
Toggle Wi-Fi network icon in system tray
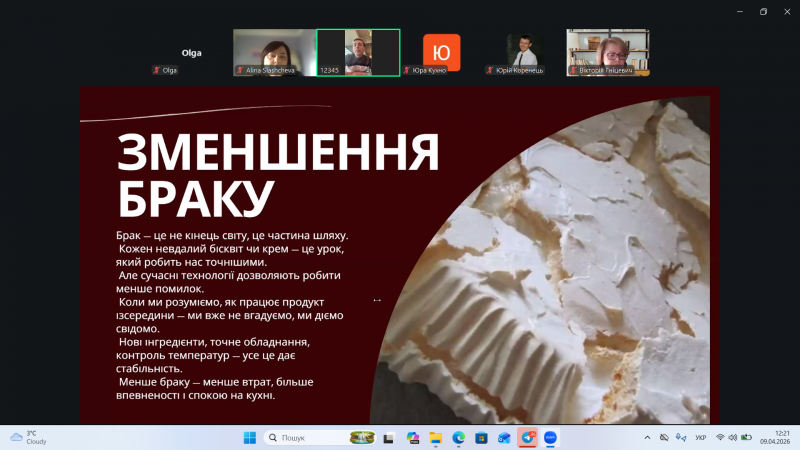coord(720,438)
